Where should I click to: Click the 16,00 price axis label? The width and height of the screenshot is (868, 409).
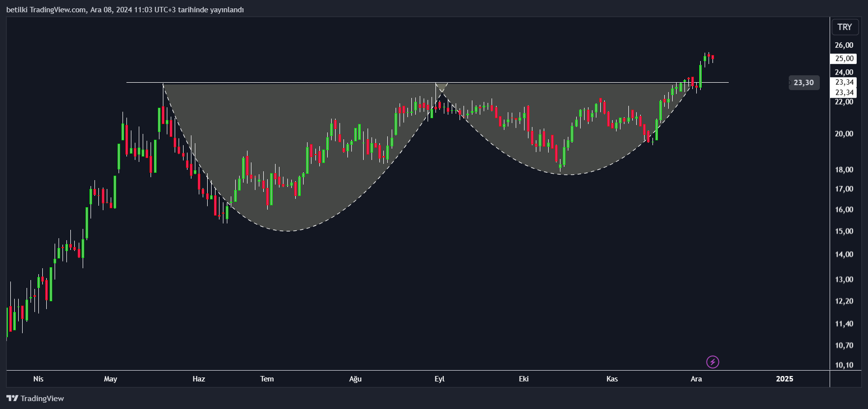pos(844,210)
